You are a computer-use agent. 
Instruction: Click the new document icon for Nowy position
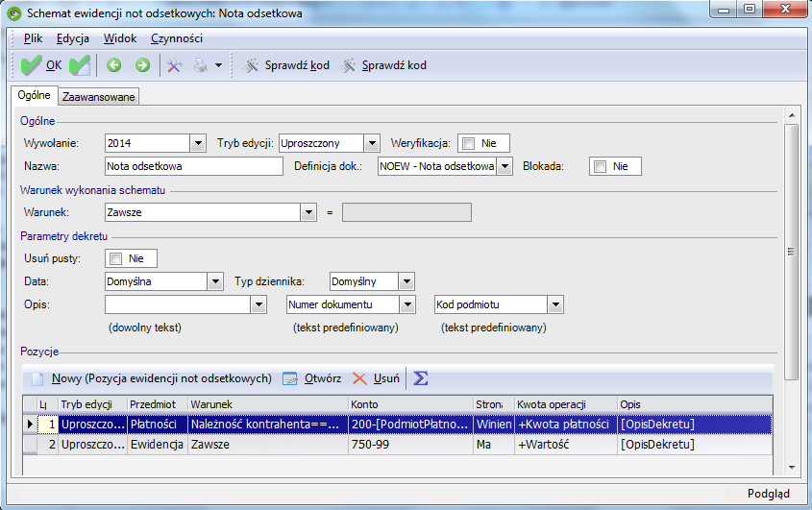point(37,378)
